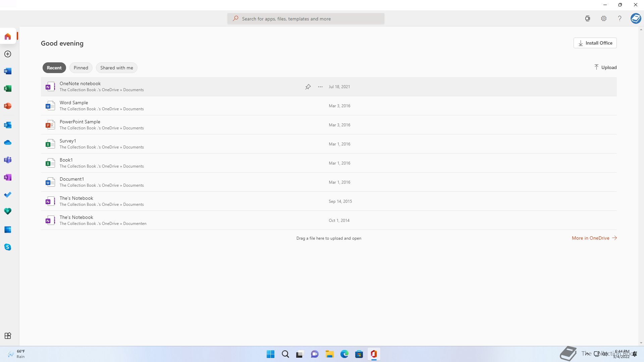Open The's Notebook dated Oct 1, 2014
The height and width of the screenshot is (362, 644).
click(x=329, y=220)
